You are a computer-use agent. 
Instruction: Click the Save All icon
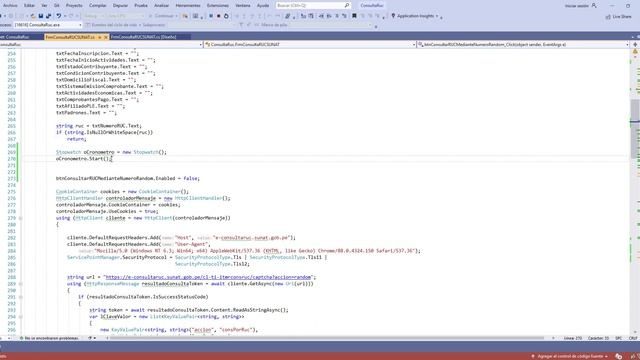click(x=49, y=16)
